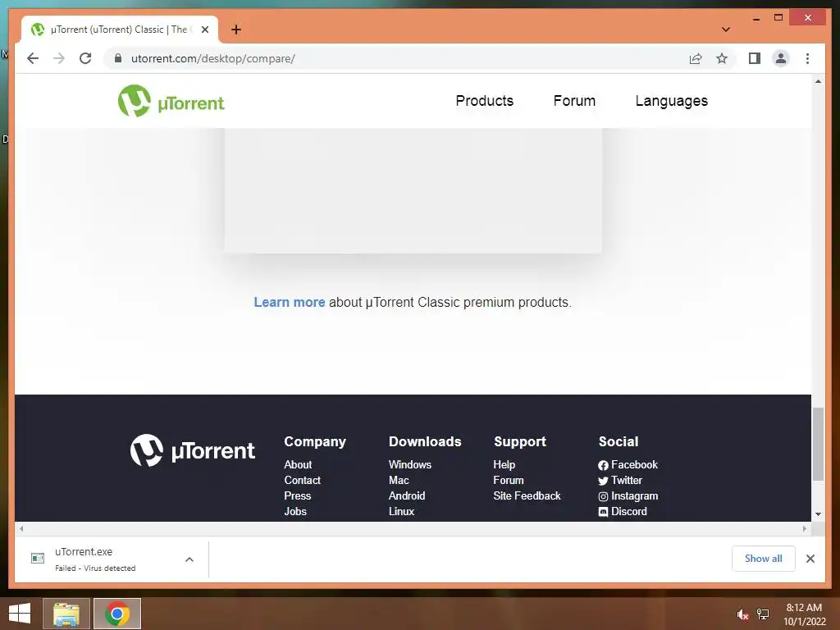The height and width of the screenshot is (630, 840).
Task: Close the µTorrent Classic tab
Action: pos(204,30)
